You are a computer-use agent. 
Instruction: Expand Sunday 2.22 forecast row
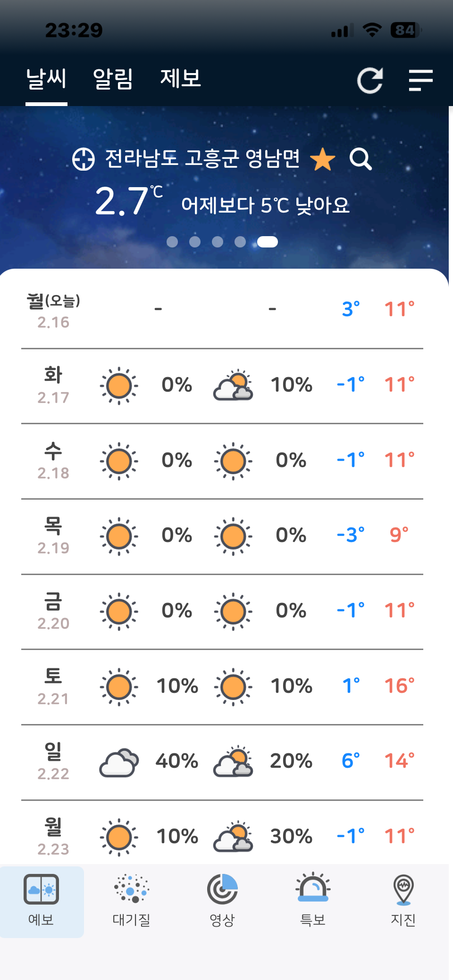pyautogui.click(x=222, y=762)
